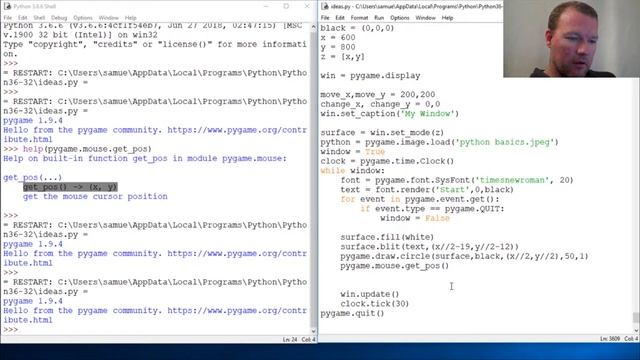Click 'x = 600' line in editor
This screenshot has height=360, width=640.
coord(338,38)
